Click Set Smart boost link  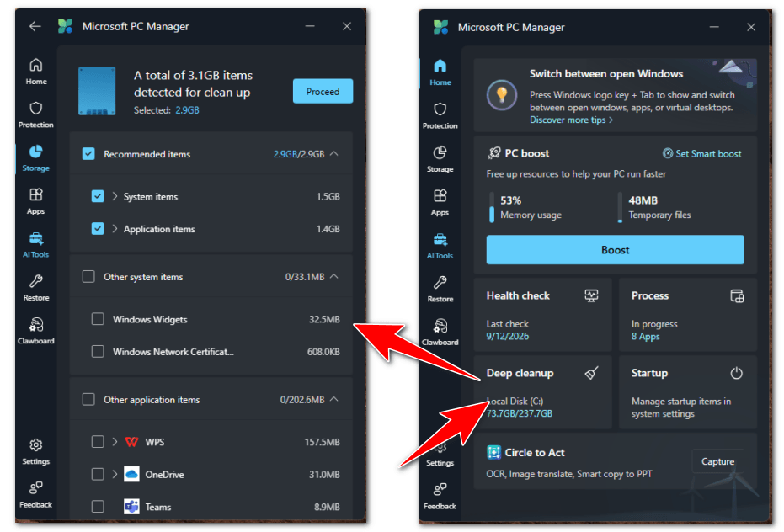(x=702, y=153)
